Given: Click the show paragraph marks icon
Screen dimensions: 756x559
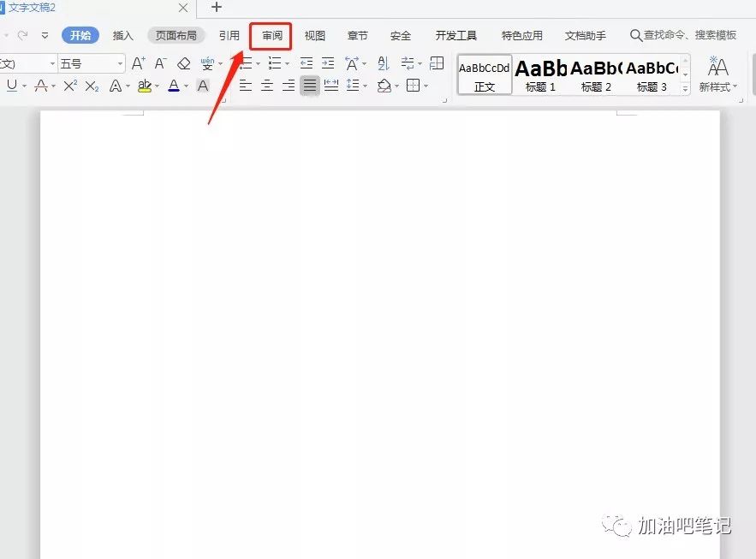Looking at the screenshot, I should point(408,63).
